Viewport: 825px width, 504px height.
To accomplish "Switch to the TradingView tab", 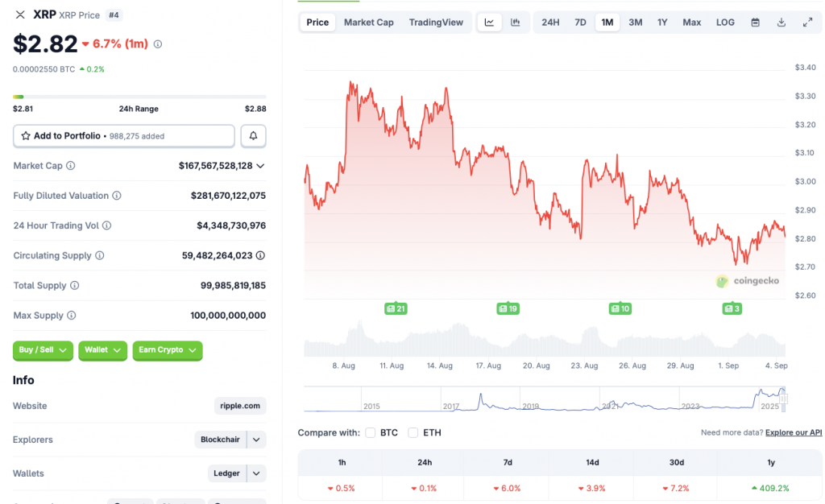I will pos(436,23).
